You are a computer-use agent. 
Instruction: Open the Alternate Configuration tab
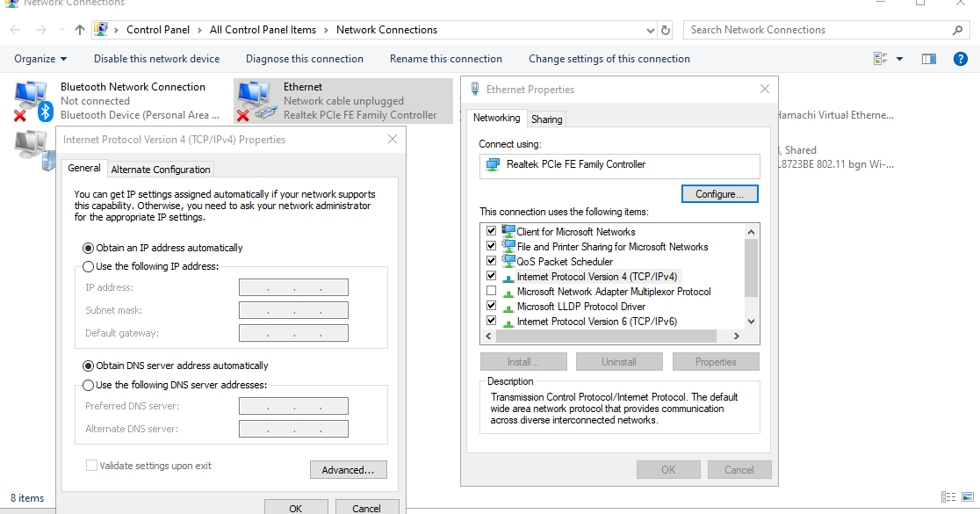click(160, 169)
